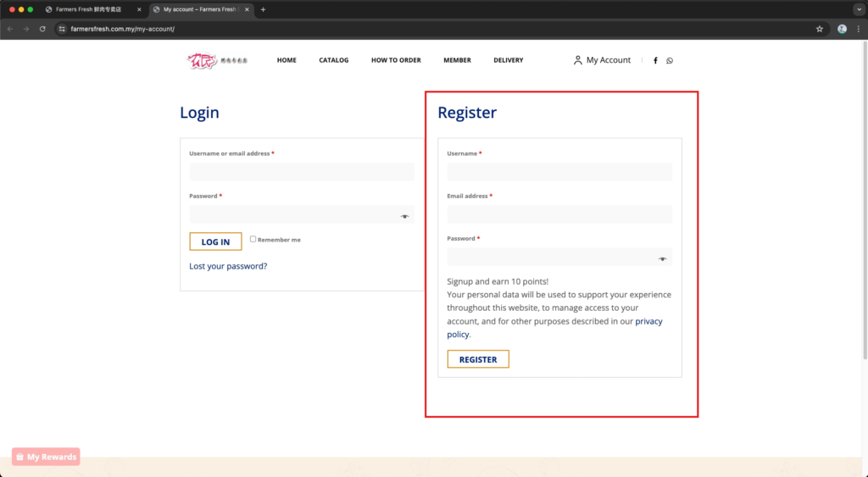Click the browser reload icon
The height and width of the screenshot is (477, 868).
pyautogui.click(x=42, y=29)
